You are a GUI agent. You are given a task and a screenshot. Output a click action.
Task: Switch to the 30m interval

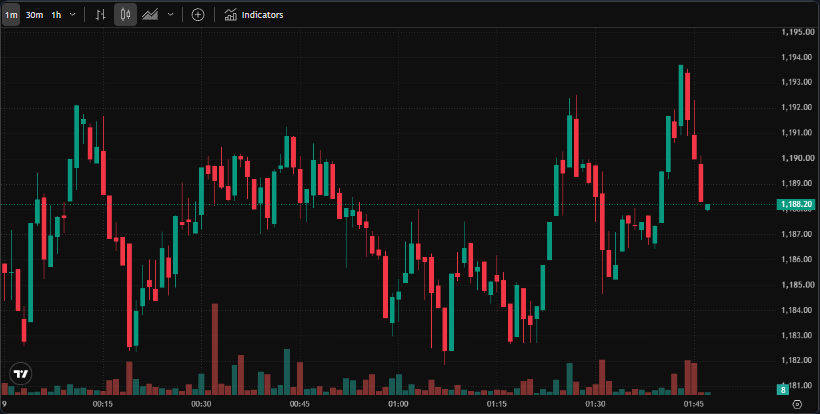point(35,15)
